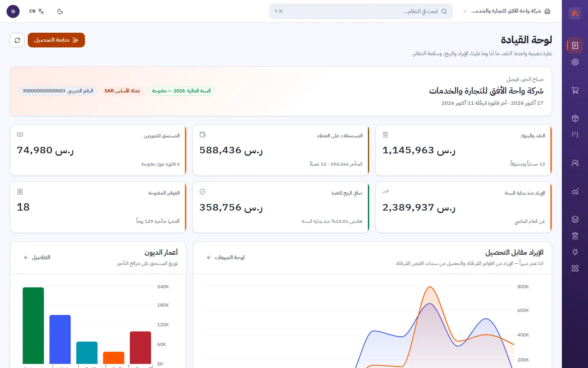Image resolution: width=588 pixels, height=368 pixels.
Task: Click the building icon beside the company name
Action: pyautogui.click(x=548, y=11)
